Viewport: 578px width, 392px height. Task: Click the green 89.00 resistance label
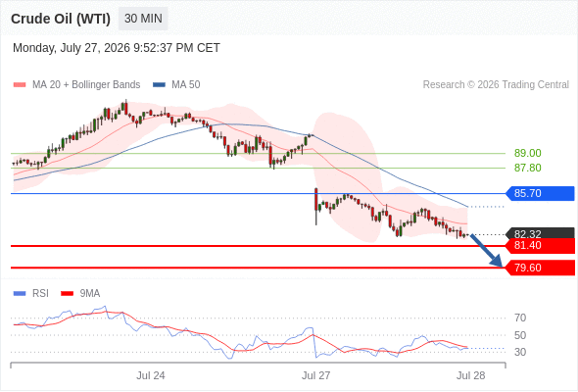[528, 153]
